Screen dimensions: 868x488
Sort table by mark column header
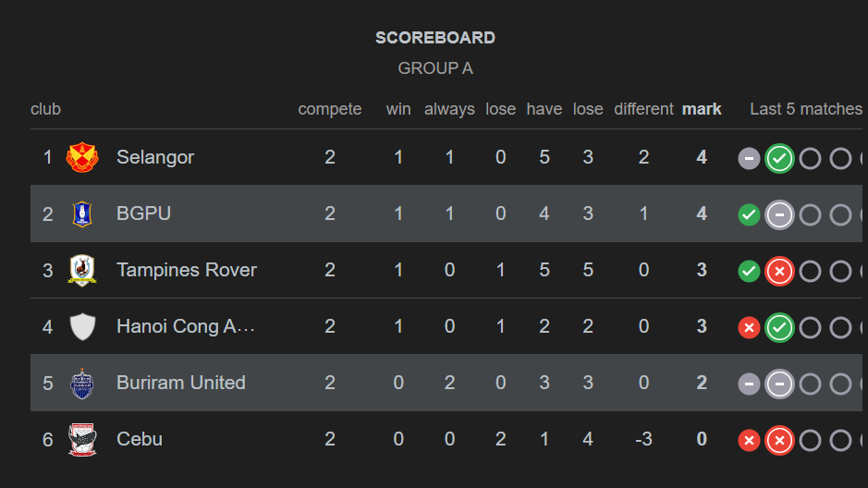click(x=702, y=109)
